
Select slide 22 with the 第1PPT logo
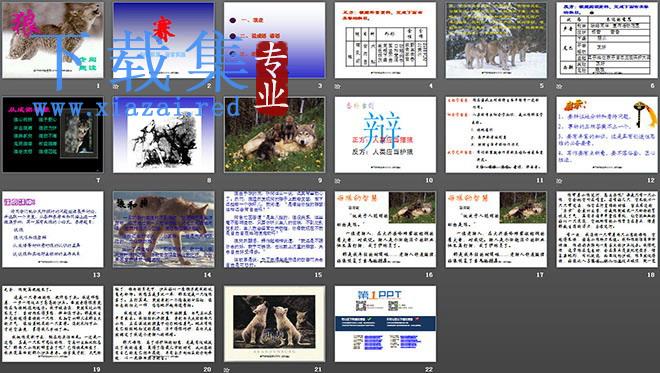(385, 324)
